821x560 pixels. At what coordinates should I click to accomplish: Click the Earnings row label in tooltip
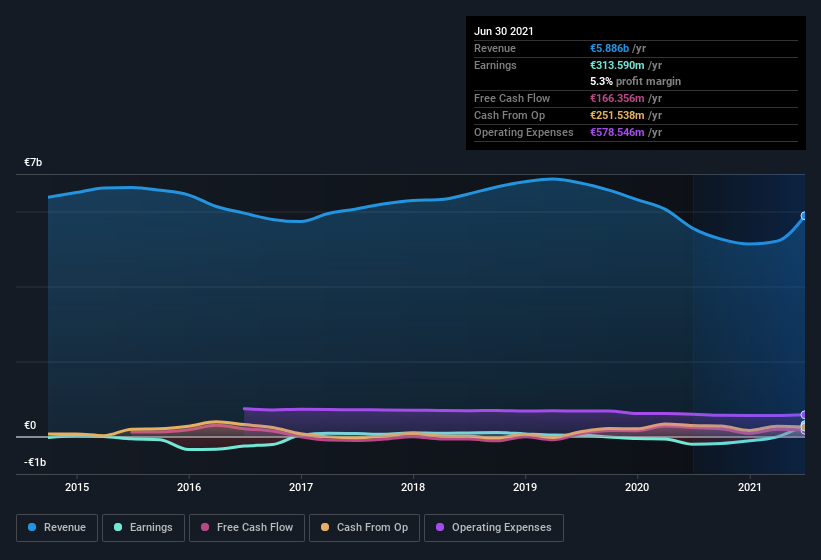tap(495, 65)
